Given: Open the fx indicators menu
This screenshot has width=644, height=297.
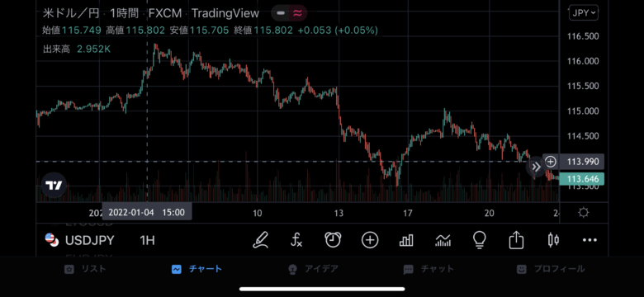Looking at the screenshot, I should pyautogui.click(x=296, y=240).
